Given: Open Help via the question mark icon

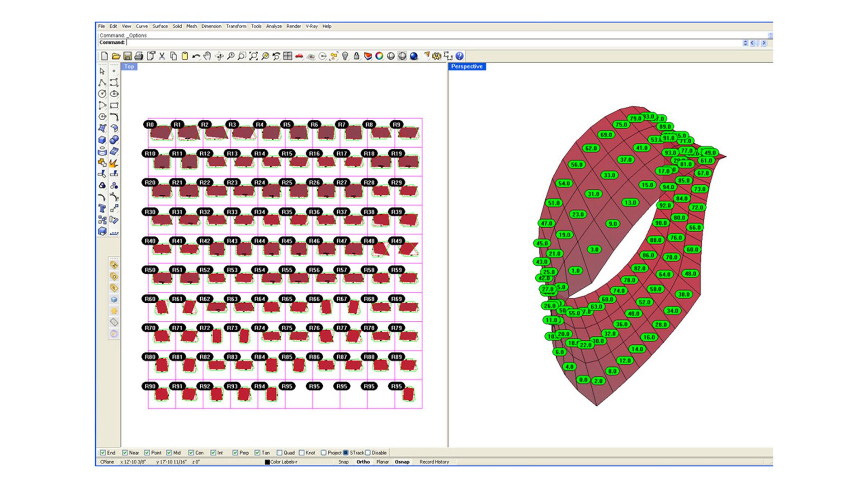Looking at the screenshot, I should pyautogui.click(x=460, y=56).
